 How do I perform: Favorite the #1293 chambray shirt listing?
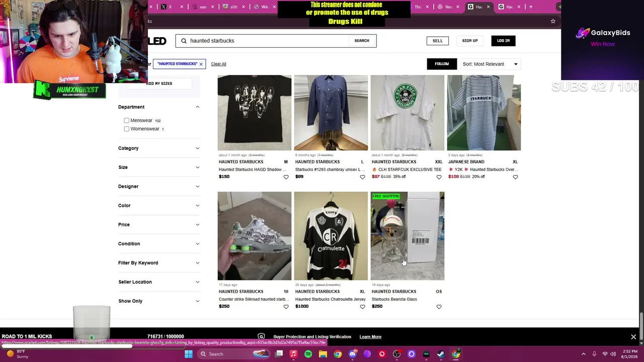[362, 177]
